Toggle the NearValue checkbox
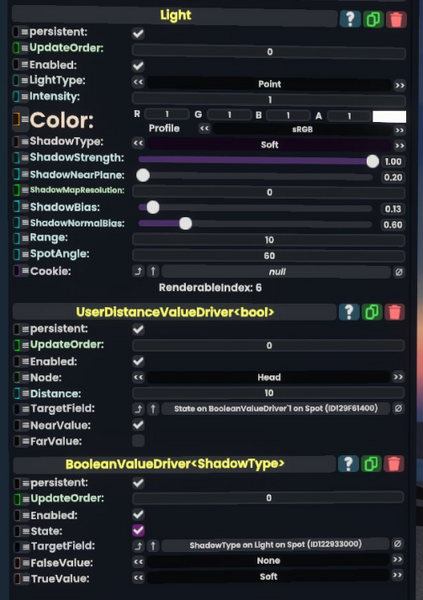Viewport: 423px width, 600px height. pyautogui.click(x=138, y=425)
